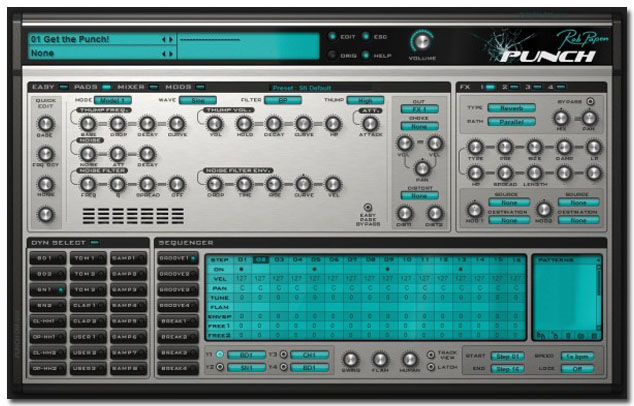
Task: Click the sequencer step 02 header cell
Action: point(261,260)
